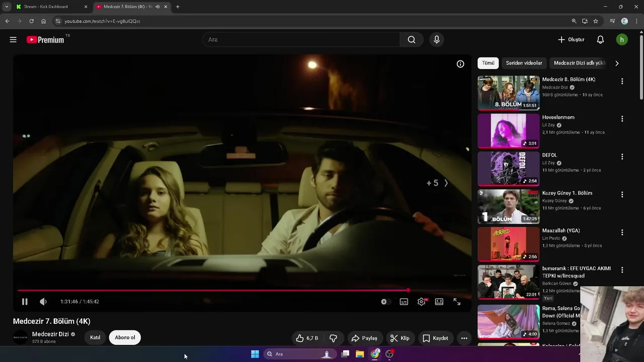Click the Oluştur create button
644x362 pixels.
coord(572,40)
